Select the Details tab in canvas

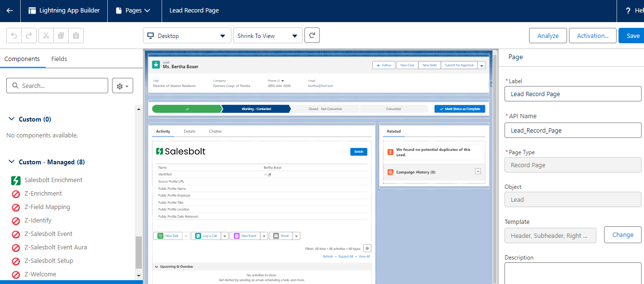pyautogui.click(x=189, y=131)
